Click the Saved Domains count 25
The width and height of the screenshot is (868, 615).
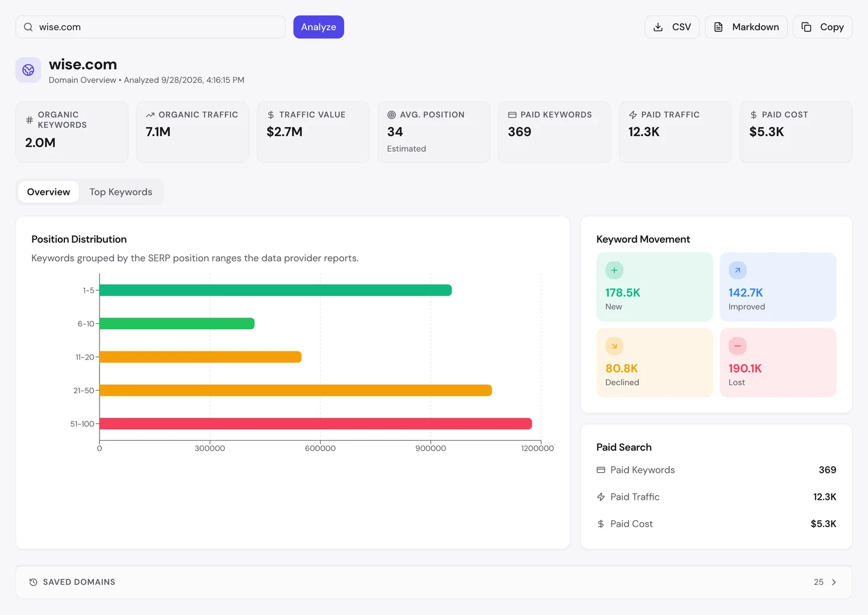coord(819,582)
